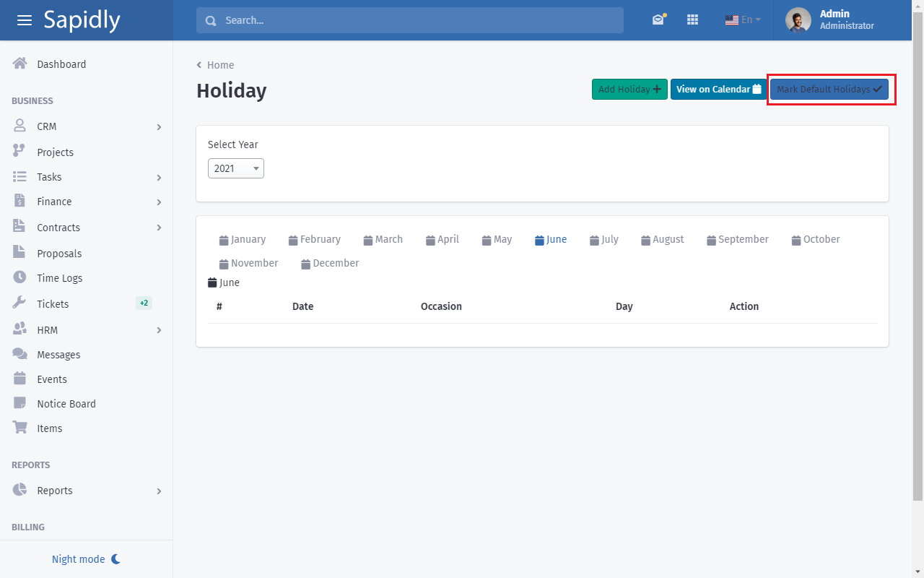Switch to the February tab
This screenshot has width=924, height=578.
coord(315,239)
